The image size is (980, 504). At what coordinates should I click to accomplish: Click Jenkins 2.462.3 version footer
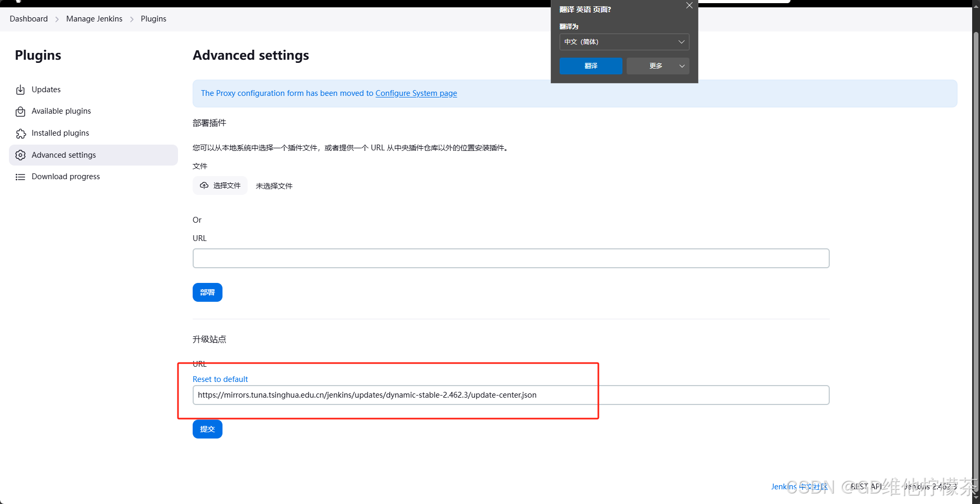pos(930,487)
